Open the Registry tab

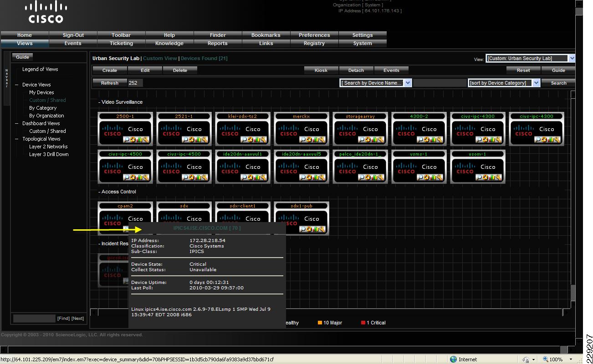tap(314, 43)
